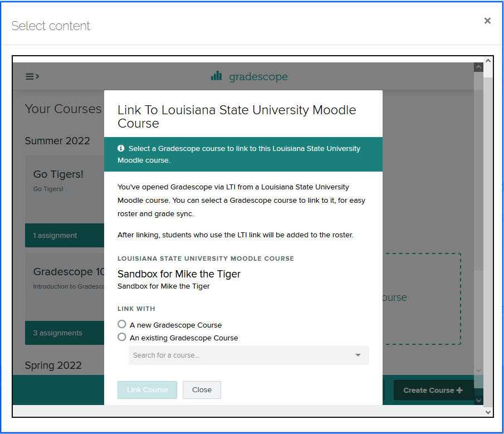This screenshot has height=434, width=504.
Task: Click the Gradescope logo
Action: point(249,76)
